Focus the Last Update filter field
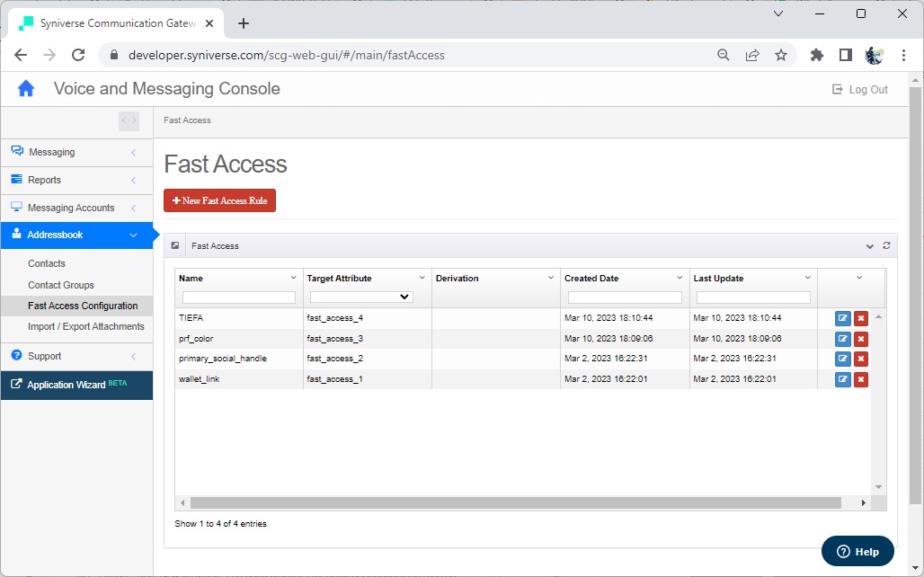 pyautogui.click(x=753, y=297)
